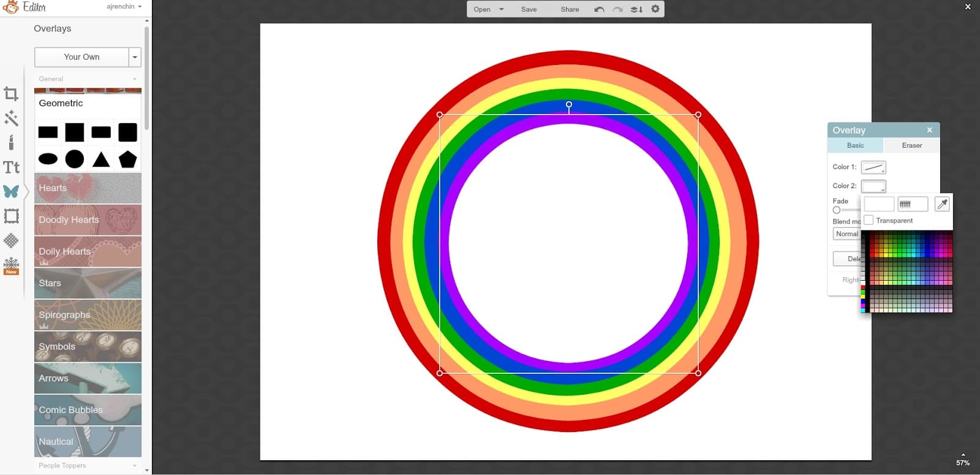Enable the Transparent checkbox
The width and height of the screenshot is (980, 475).
click(869, 220)
